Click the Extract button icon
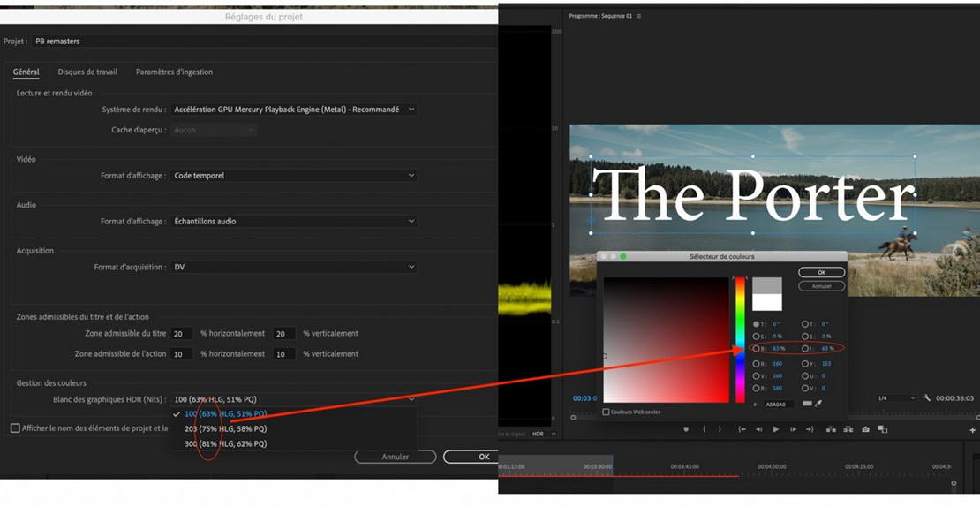Viewport: 980px width, 507px height. [x=848, y=429]
